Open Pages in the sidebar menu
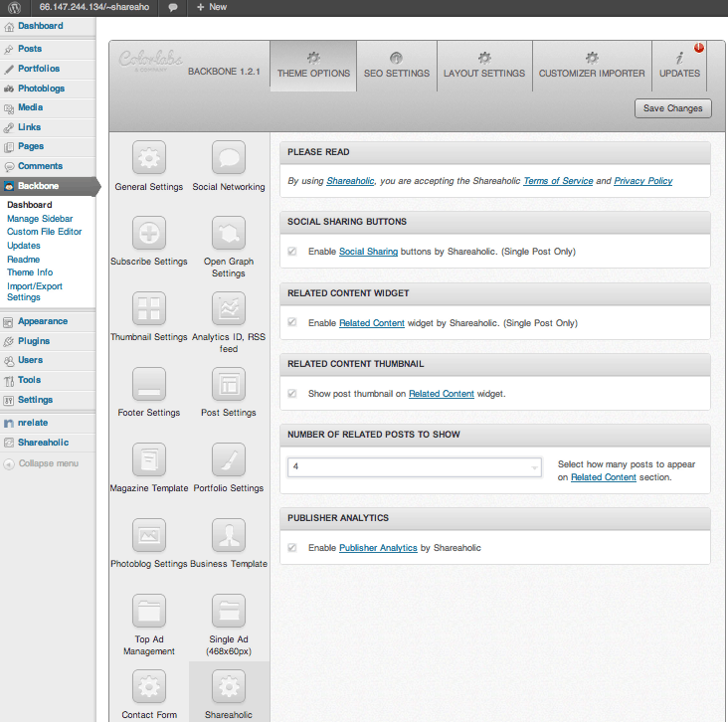The width and height of the screenshot is (728, 722). click(48, 146)
